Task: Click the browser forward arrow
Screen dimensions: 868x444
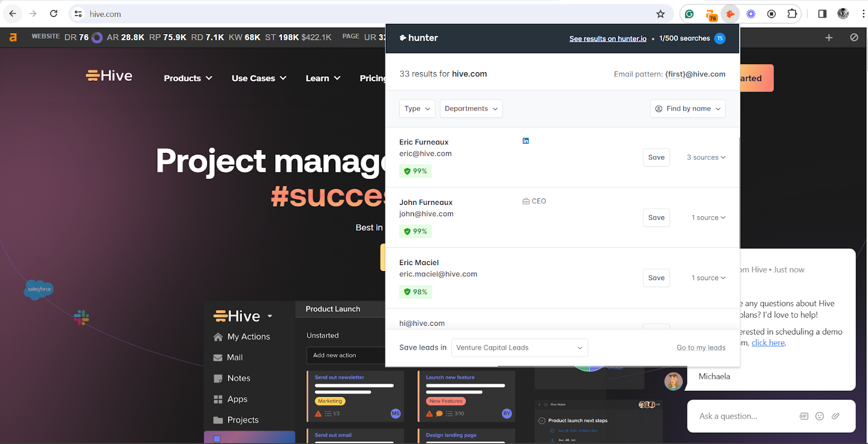Action: point(33,14)
